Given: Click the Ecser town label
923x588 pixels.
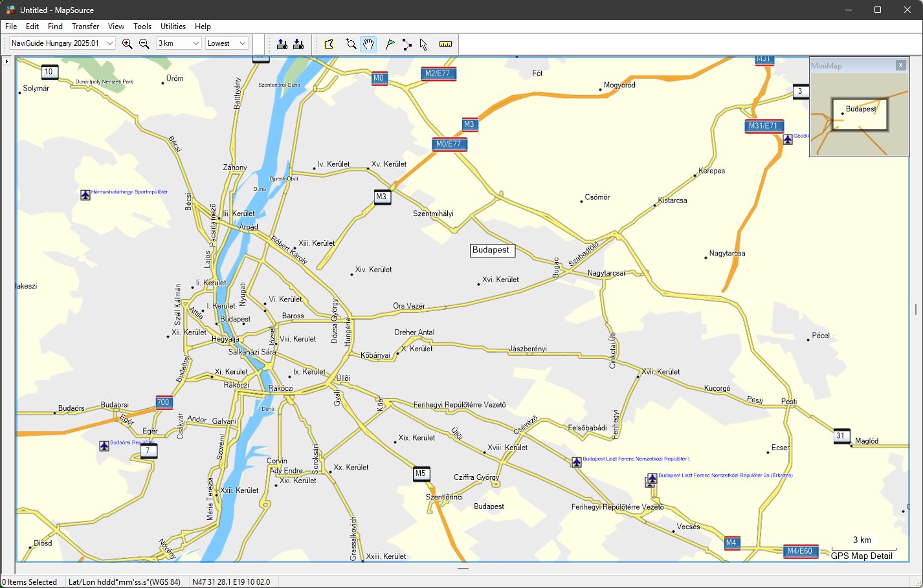Looking at the screenshot, I should click(x=780, y=448).
